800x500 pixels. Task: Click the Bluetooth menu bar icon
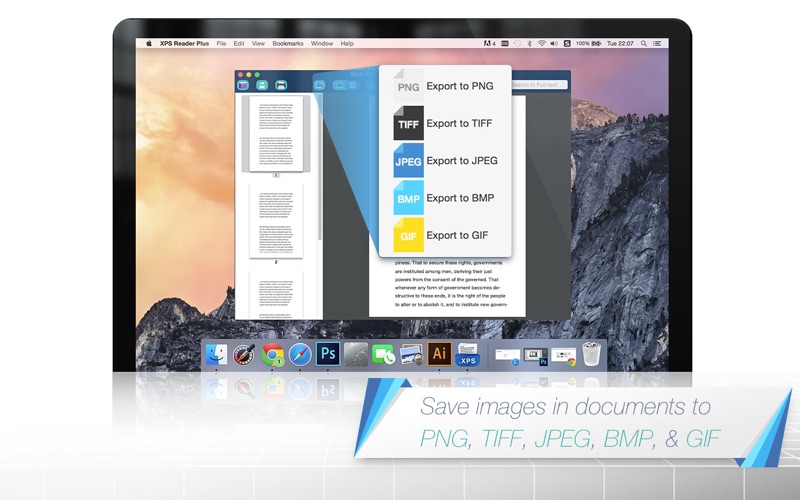529,43
